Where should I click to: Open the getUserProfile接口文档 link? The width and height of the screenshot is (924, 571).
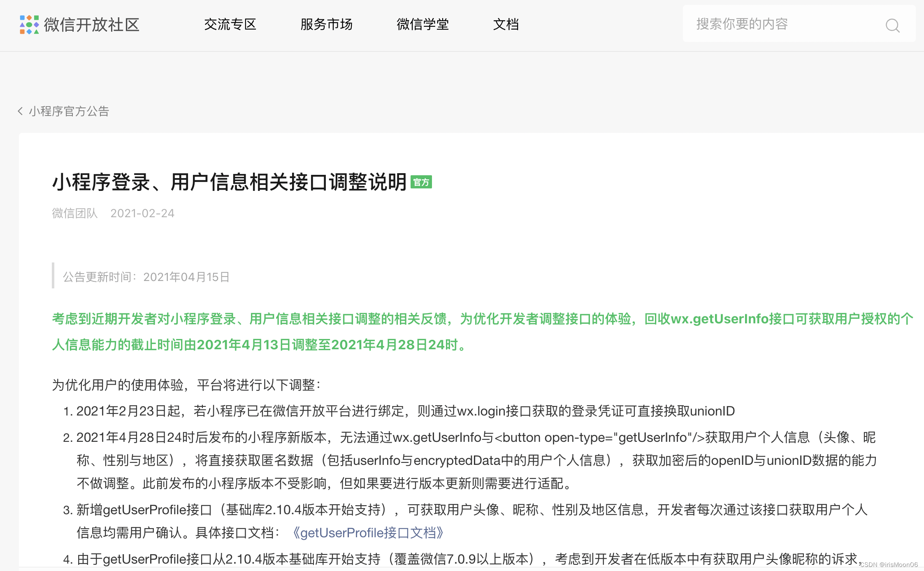[368, 533]
